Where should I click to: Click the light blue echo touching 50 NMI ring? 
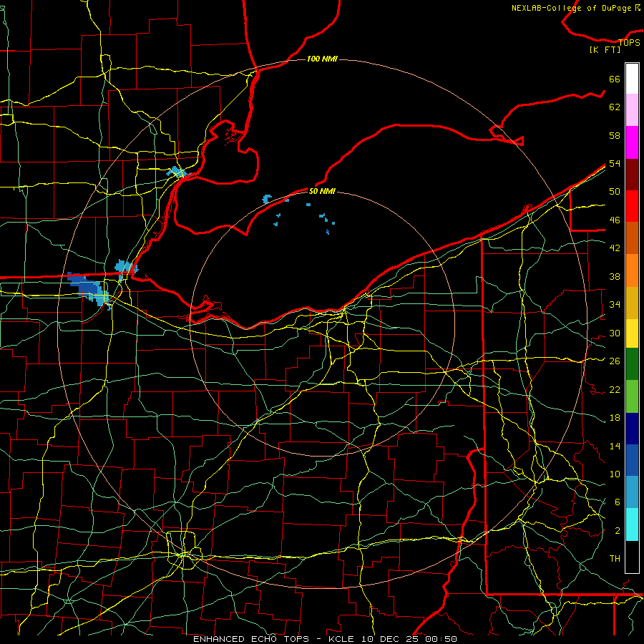(x=267, y=200)
